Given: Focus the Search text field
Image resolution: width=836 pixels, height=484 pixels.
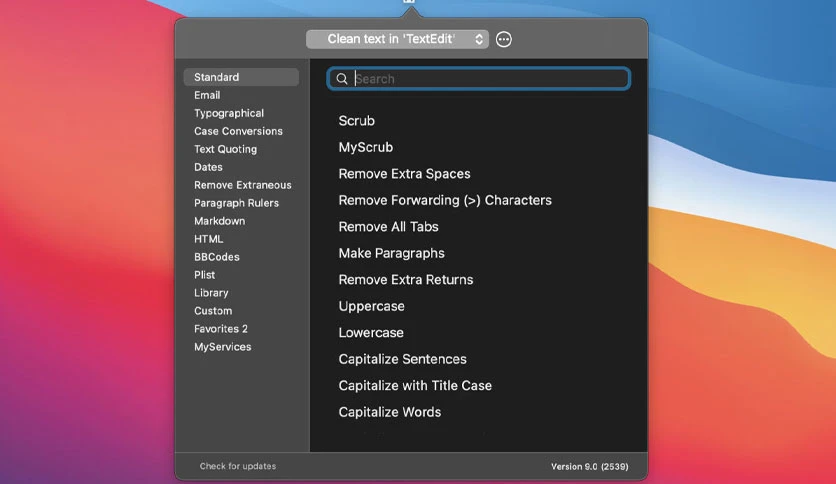Looking at the screenshot, I should click(479, 79).
